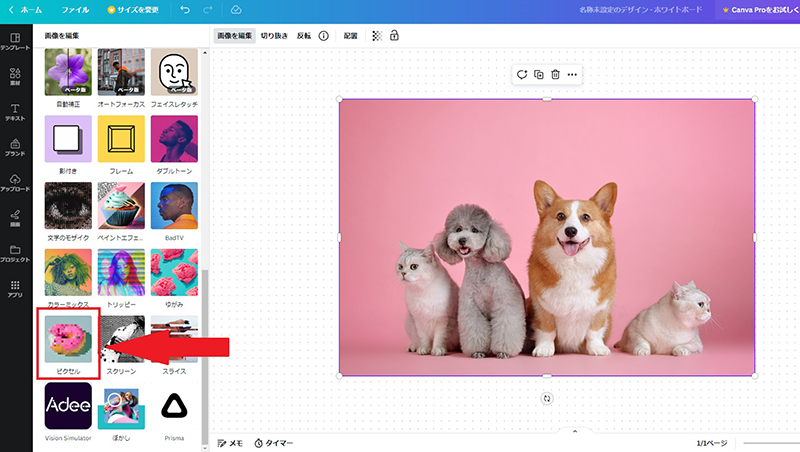Open the Templates sidebar panel
The image size is (800, 452).
point(15,41)
